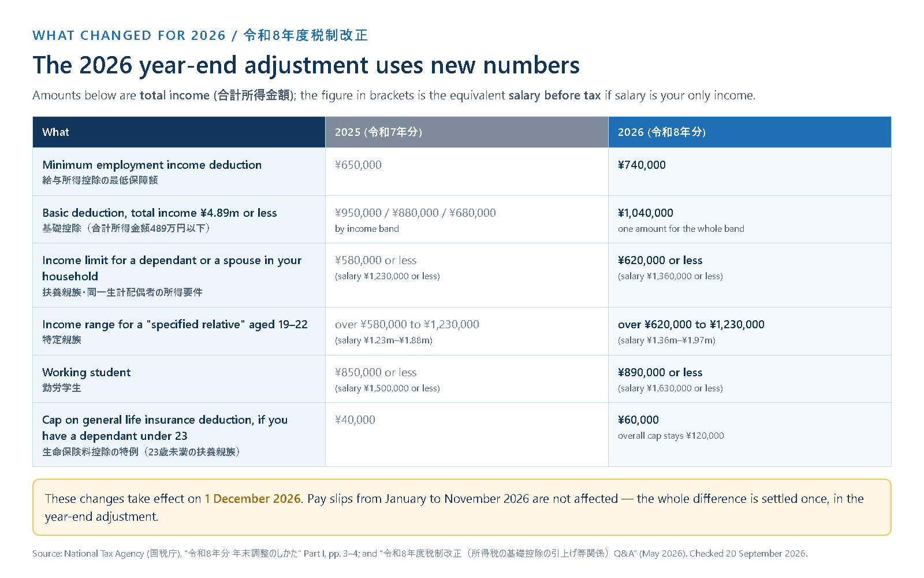The height and width of the screenshot is (578, 924).
Task: Select '¥950,000 / ¥880,000 / ¥680,000' cell text
Action: coord(415,213)
